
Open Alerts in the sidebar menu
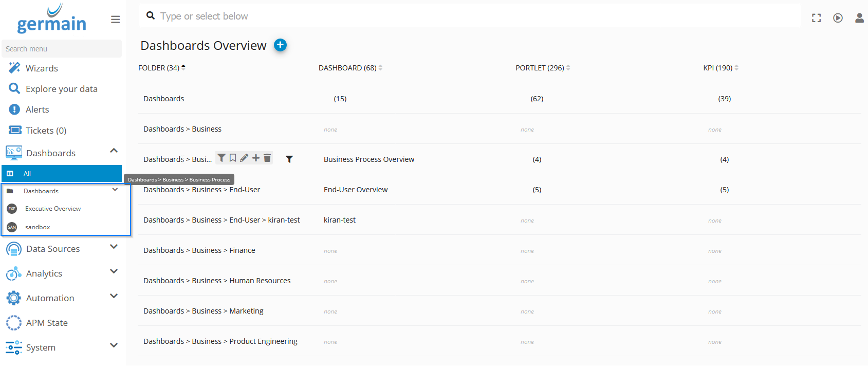pyautogui.click(x=37, y=109)
